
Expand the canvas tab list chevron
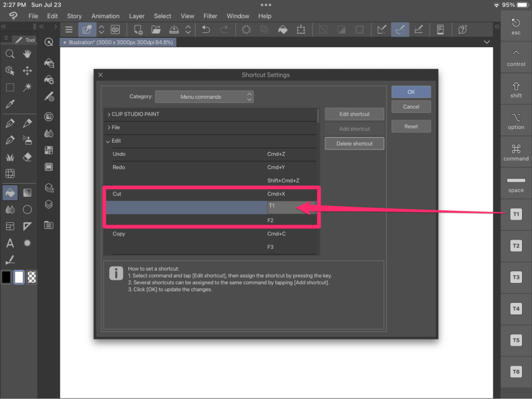coord(487,42)
